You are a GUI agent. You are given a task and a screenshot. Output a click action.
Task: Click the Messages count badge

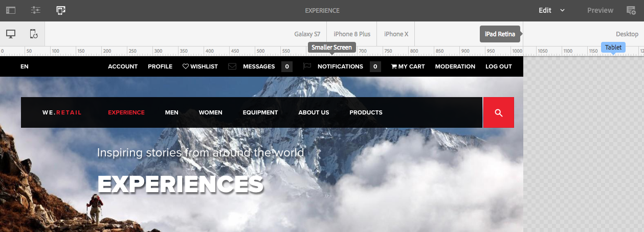click(x=287, y=66)
